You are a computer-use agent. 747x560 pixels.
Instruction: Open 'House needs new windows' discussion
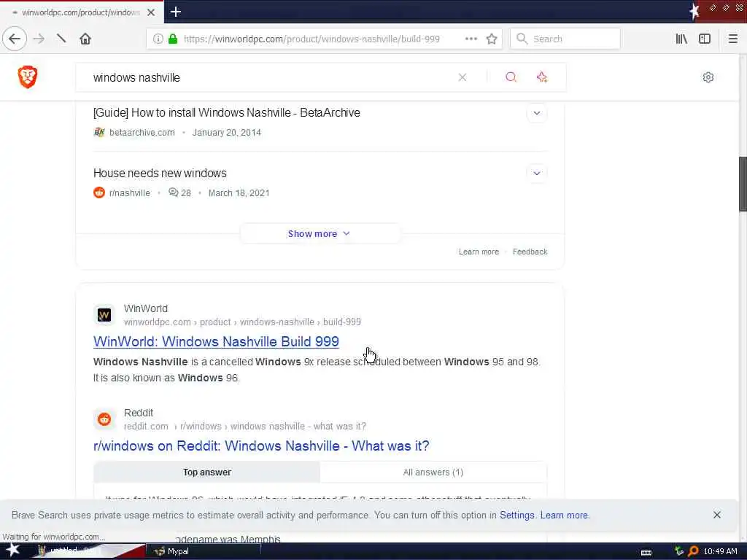160,174
